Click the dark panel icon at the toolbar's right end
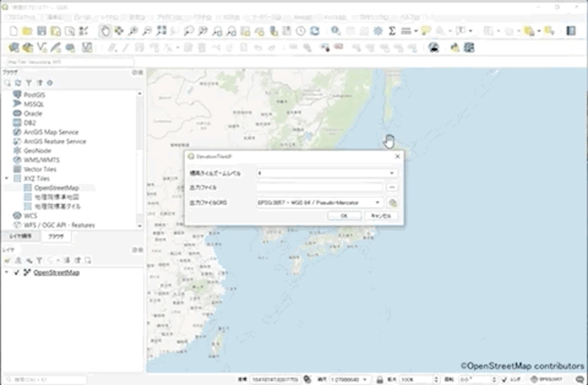588x385 pixels. coord(571,31)
